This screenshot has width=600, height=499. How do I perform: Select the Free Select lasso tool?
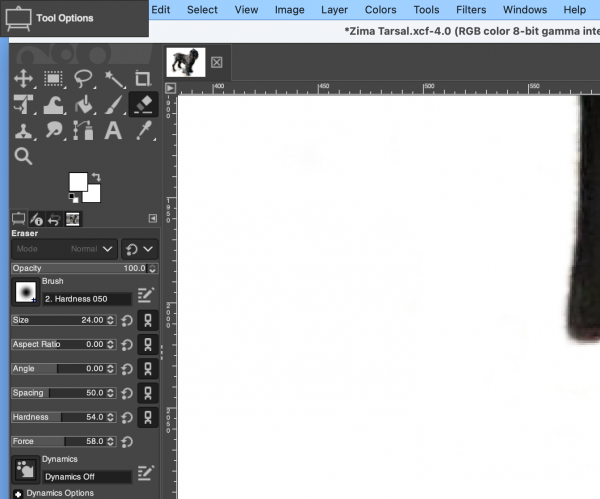point(83,79)
